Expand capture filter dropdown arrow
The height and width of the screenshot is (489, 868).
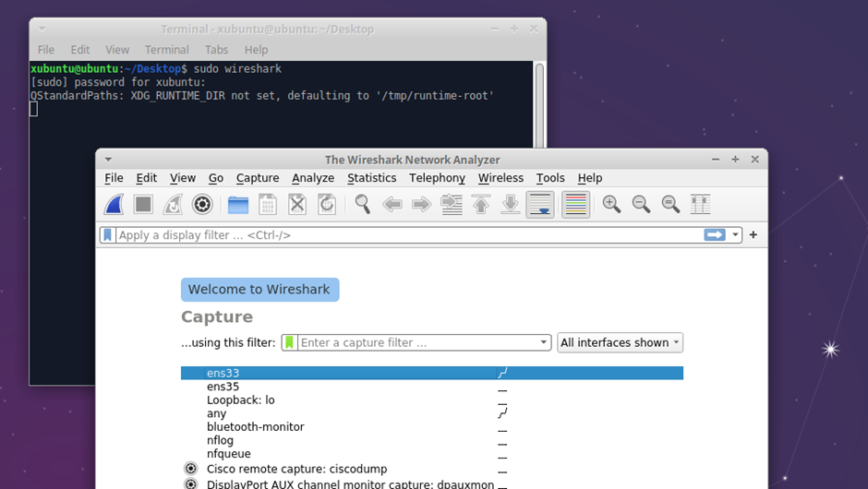[544, 342]
